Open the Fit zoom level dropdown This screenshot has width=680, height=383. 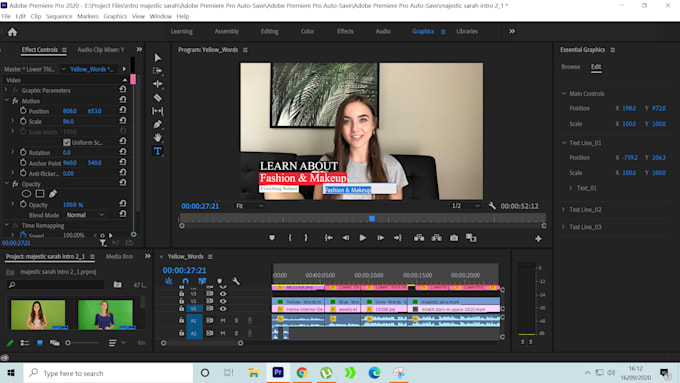point(249,206)
